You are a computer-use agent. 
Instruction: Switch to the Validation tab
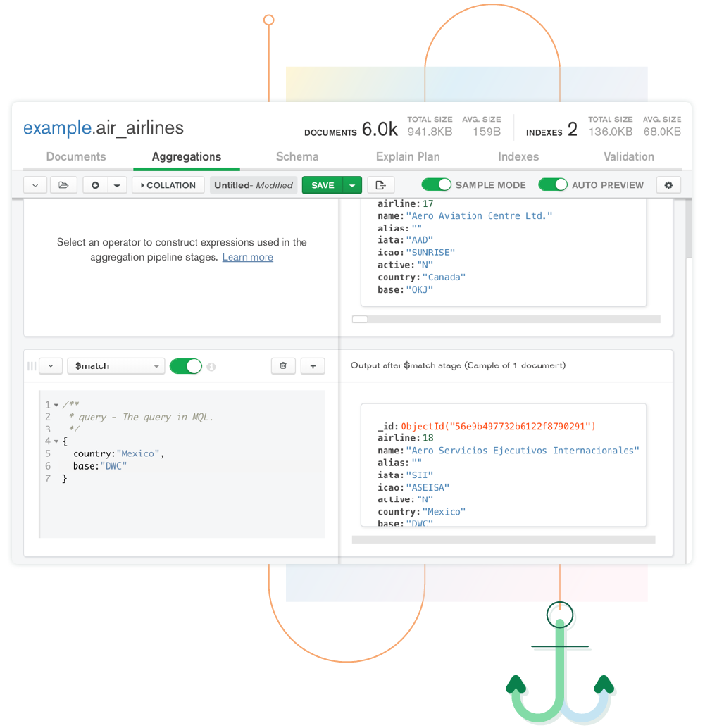click(629, 156)
